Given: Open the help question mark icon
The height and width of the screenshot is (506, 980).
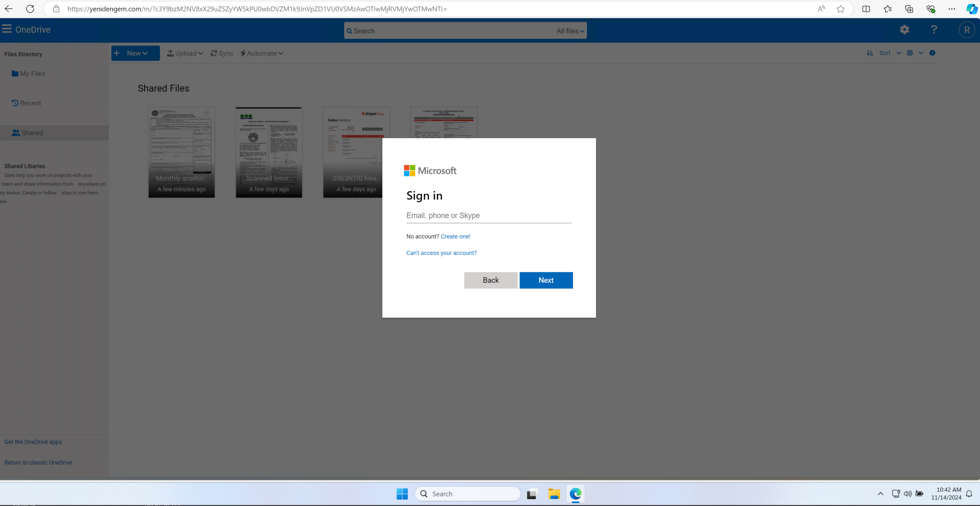Looking at the screenshot, I should 934,30.
